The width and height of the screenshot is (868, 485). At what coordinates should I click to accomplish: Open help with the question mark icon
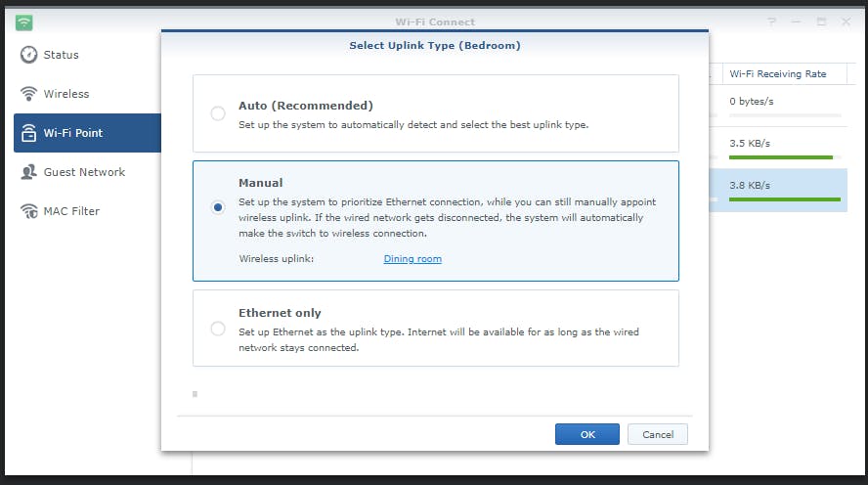pos(771,22)
